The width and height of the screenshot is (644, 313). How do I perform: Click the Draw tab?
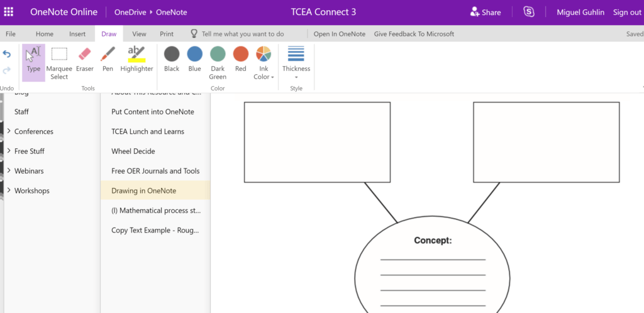109,34
